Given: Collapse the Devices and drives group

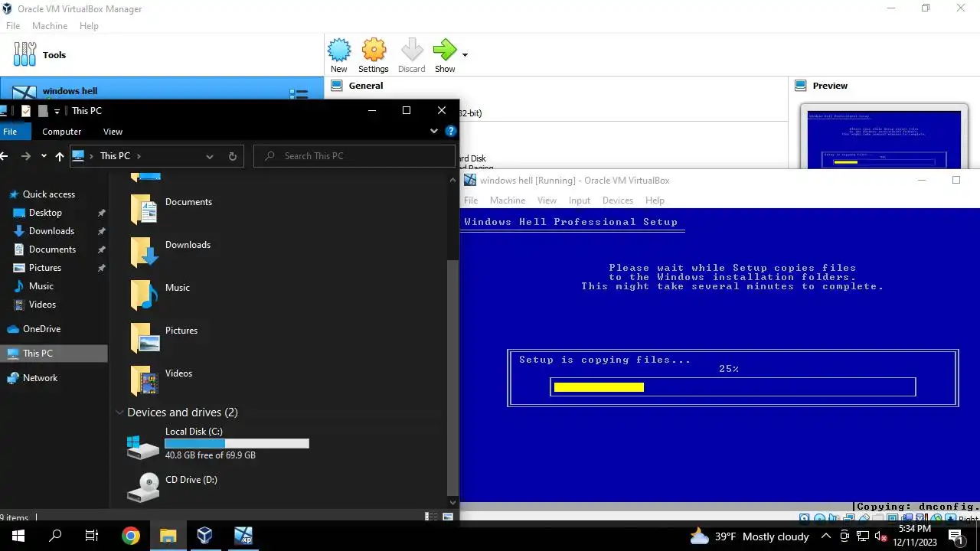Looking at the screenshot, I should click(x=119, y=412).
